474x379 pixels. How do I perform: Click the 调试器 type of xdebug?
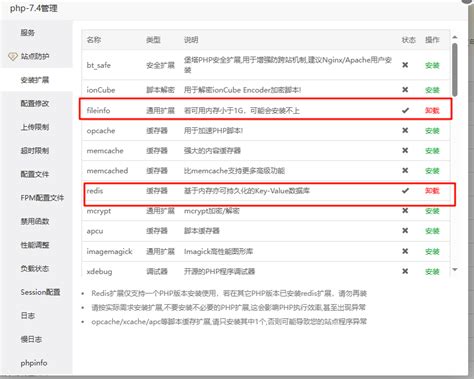157,272
